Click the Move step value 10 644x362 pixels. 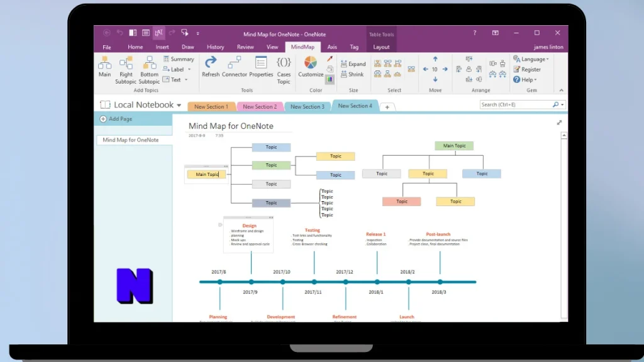point(435,69)
